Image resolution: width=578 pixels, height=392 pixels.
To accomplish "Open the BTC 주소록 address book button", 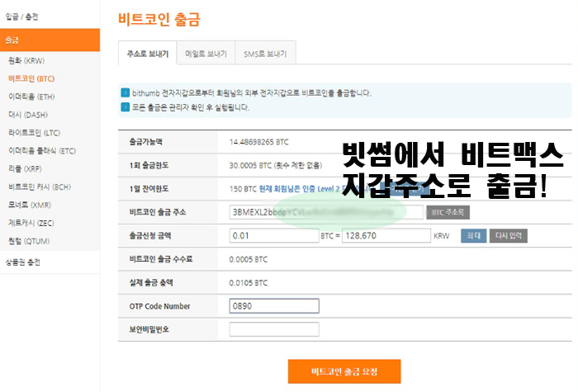I will point(448,212).
